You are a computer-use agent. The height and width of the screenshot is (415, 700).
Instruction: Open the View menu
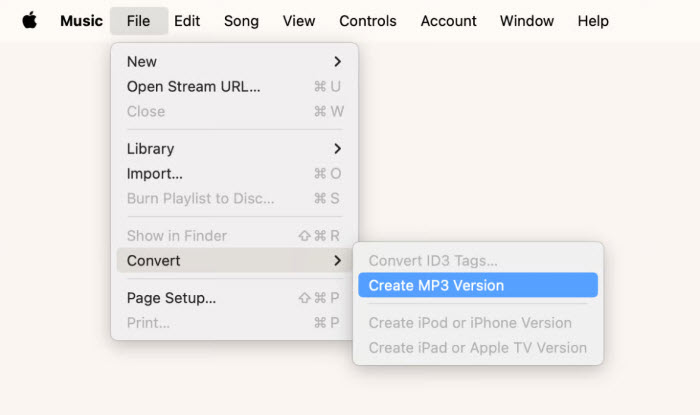pyautogui.click(x=299, y=21)
